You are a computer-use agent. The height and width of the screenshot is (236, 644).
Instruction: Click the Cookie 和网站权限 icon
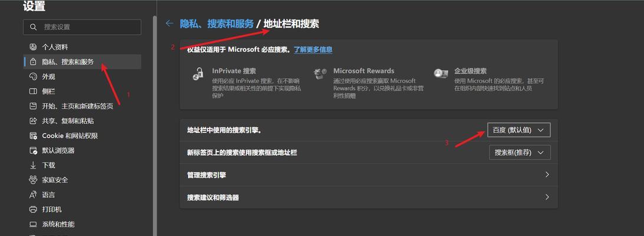coord(33,136)
